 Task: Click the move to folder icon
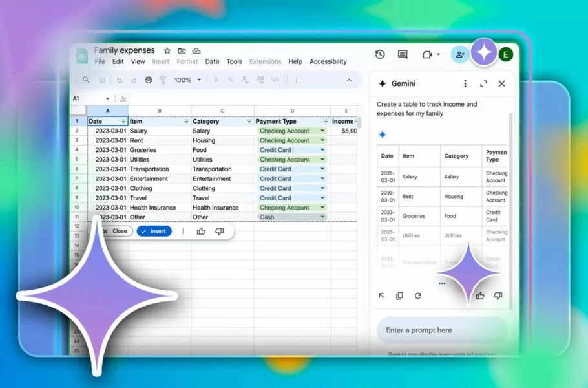point(182,50)
